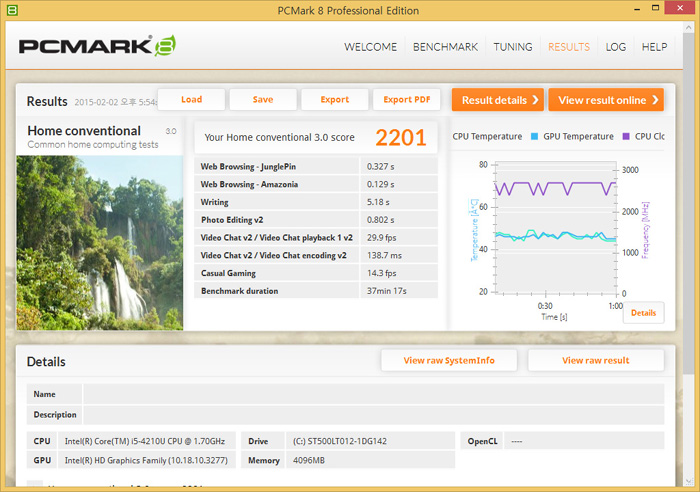Click the temperature and frequency chart
This screenshot has height=492, width=700.
coord(556,228)
